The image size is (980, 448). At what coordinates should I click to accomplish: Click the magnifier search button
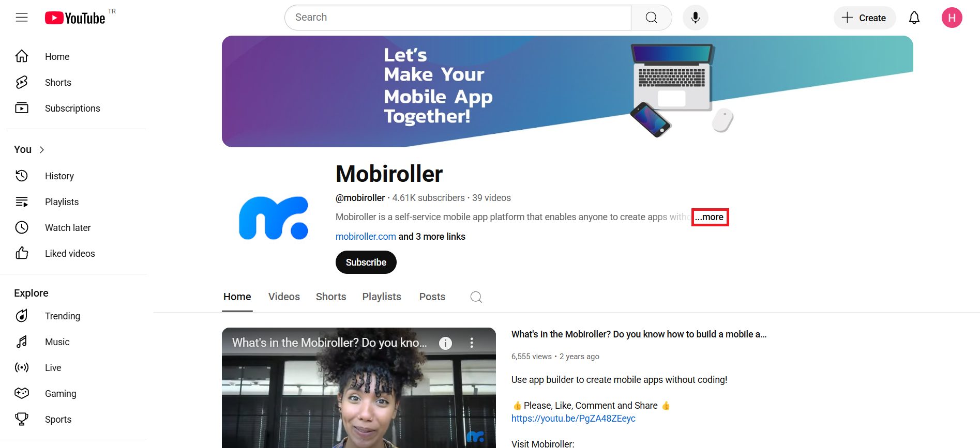(x=652, y=18)
